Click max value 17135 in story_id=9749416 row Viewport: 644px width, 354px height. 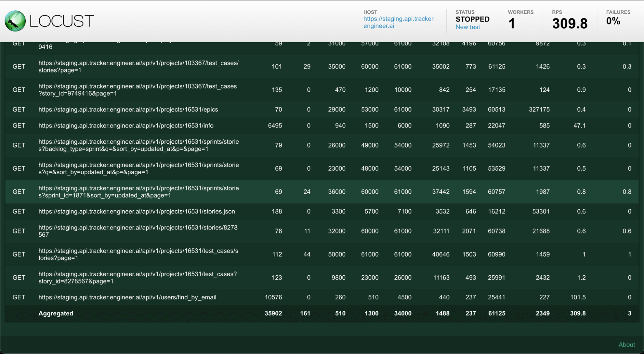coord(496,90)
